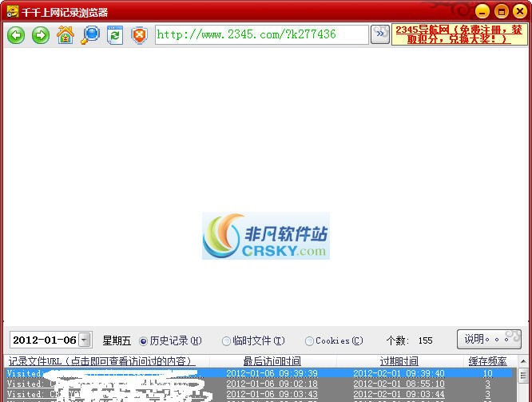Refresh the page with the reload icon
This screenshot has height=402, width=532.
(115, 35)
